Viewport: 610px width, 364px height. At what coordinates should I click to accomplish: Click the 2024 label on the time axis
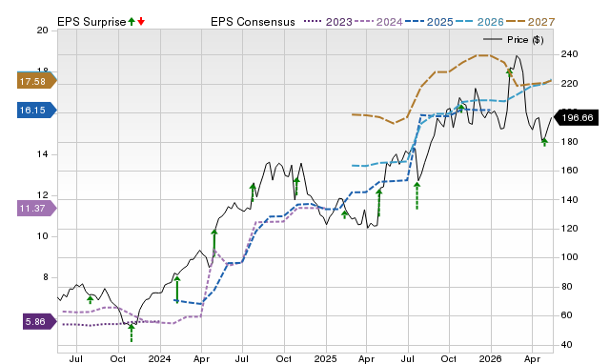click(x=159, y=358)
